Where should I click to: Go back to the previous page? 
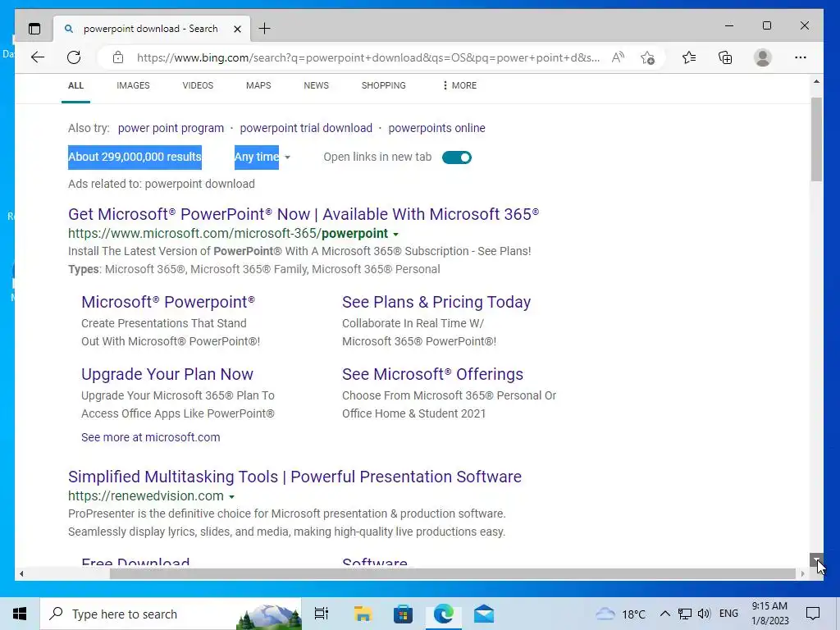tap(38, 57)
